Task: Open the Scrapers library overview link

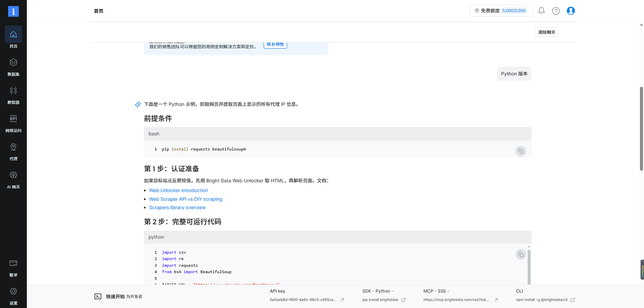Action: point(177,207)
